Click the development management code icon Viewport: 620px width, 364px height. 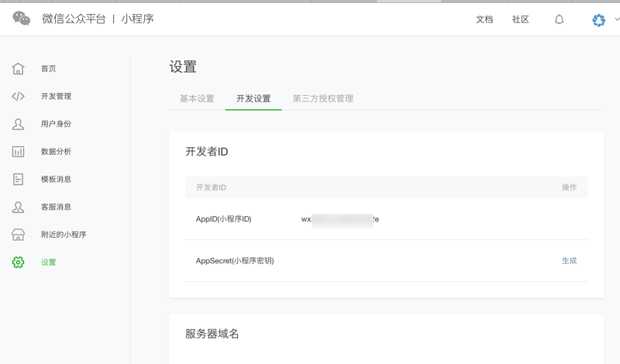(19, 96)
